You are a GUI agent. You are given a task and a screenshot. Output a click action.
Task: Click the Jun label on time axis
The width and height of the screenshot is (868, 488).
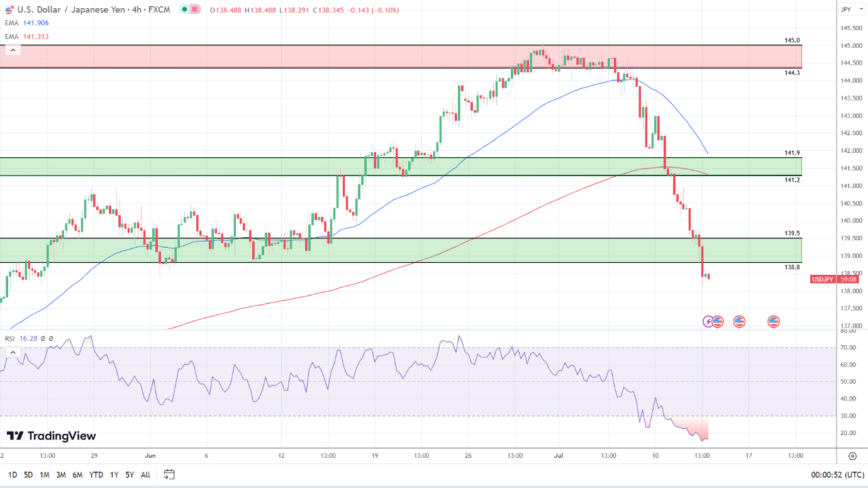pos(150,456)
